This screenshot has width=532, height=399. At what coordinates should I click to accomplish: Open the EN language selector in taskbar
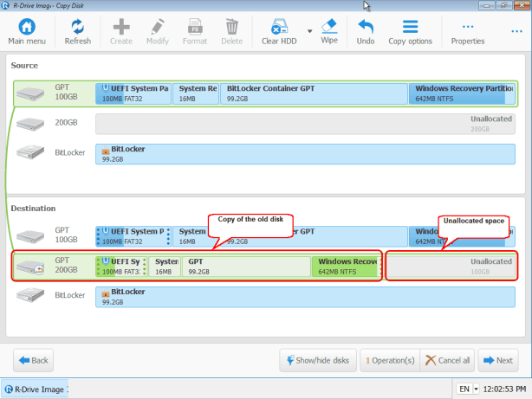[x=464, y=388]
